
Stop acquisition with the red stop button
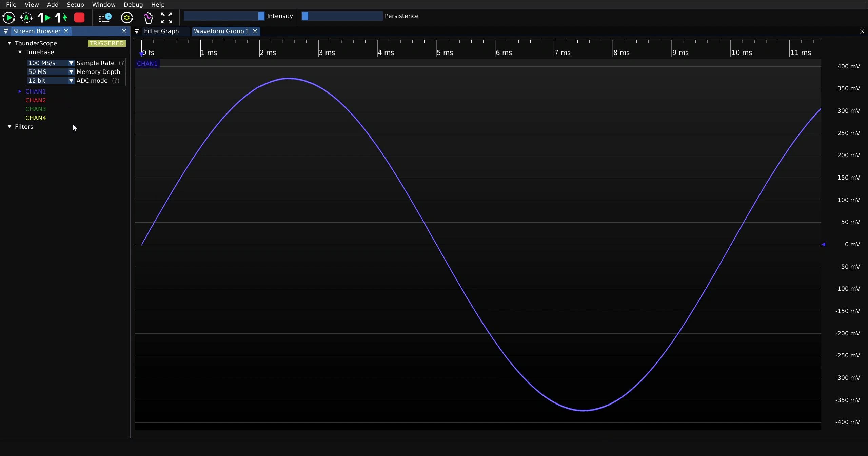pyautogui.click(x=79, y=18)
